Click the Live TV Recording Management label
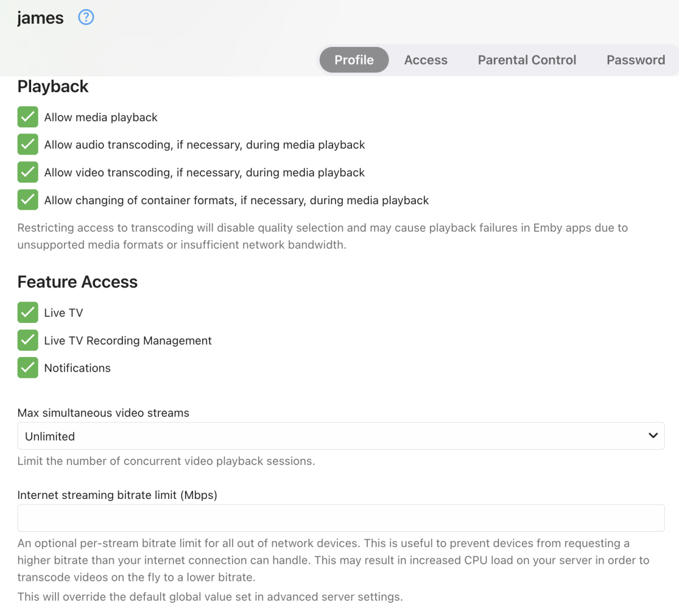679x616 pixels. pos(128,341)
